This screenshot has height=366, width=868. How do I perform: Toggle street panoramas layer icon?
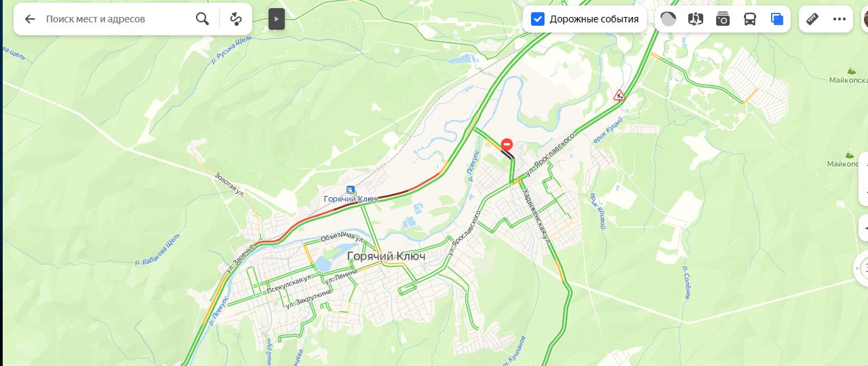(x=696, y=19)
